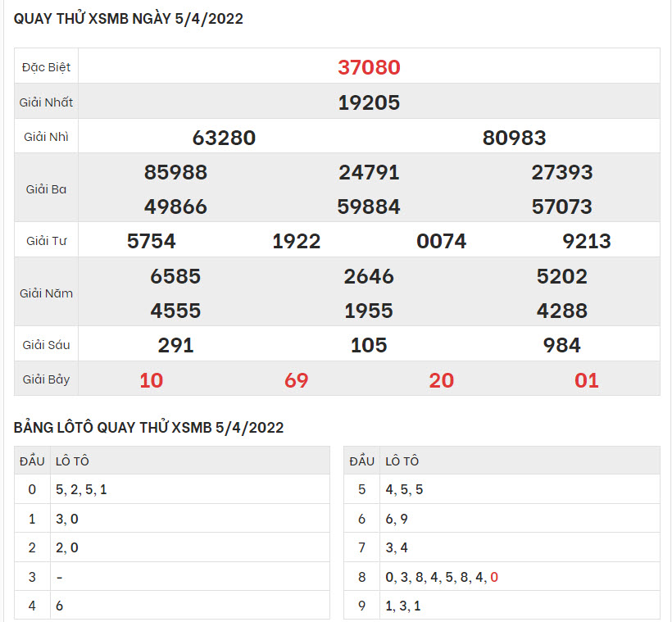Image resolution: width=672 pixels, height=622 pixels.
Task: Click the Giải Năm number 2646
Action: pos(369,276)
